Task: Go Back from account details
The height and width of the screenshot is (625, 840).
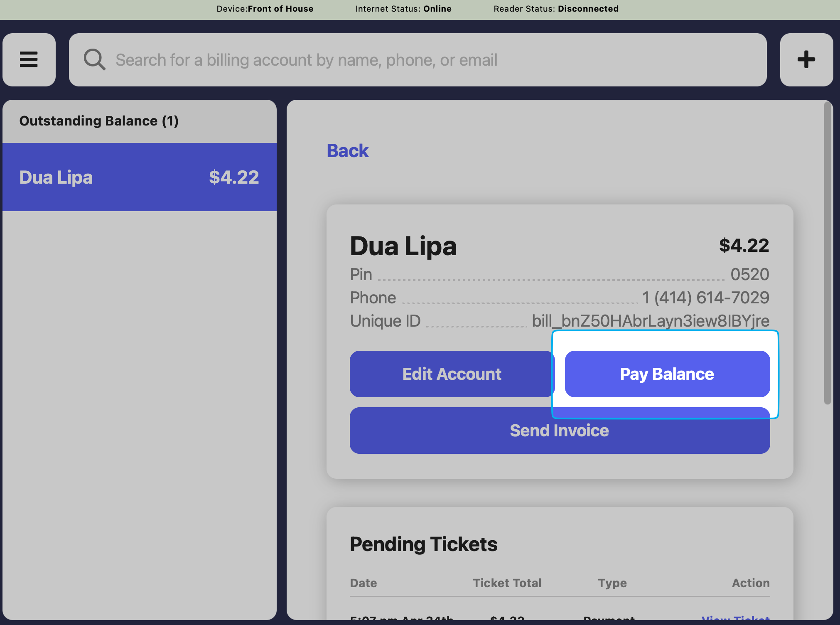Action: coord(347,151)
